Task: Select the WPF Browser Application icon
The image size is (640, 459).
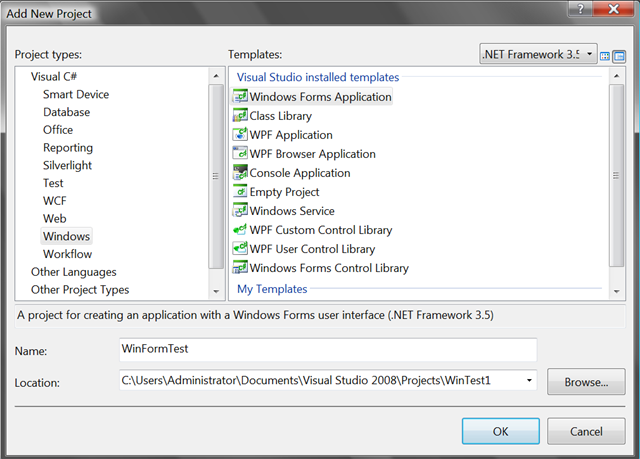Action: point(240,154)
